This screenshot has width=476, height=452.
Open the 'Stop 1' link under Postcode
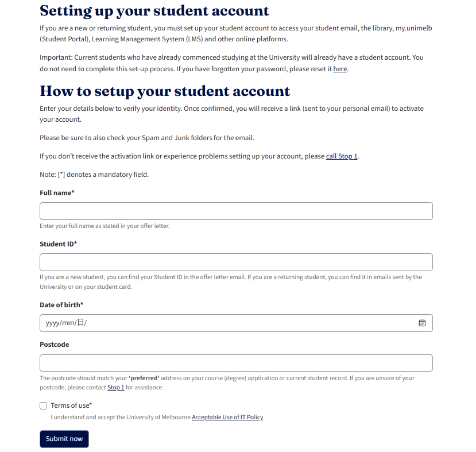[115, 387]
